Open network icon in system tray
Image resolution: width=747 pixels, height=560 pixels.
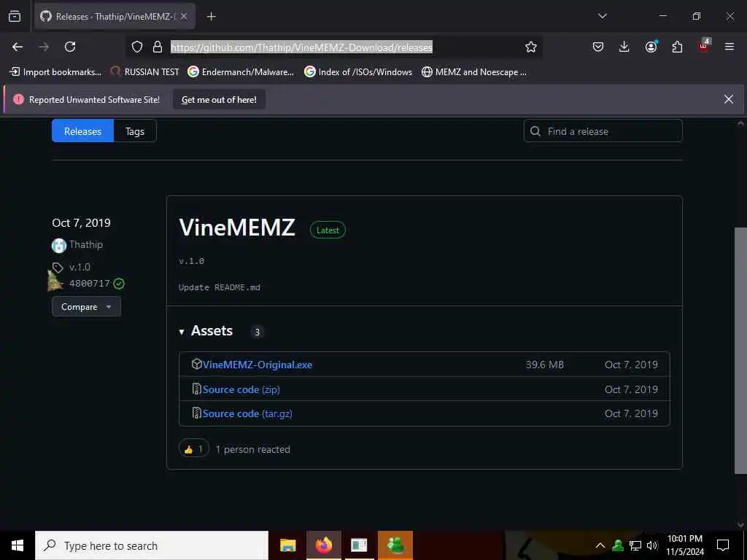(635, 545)
